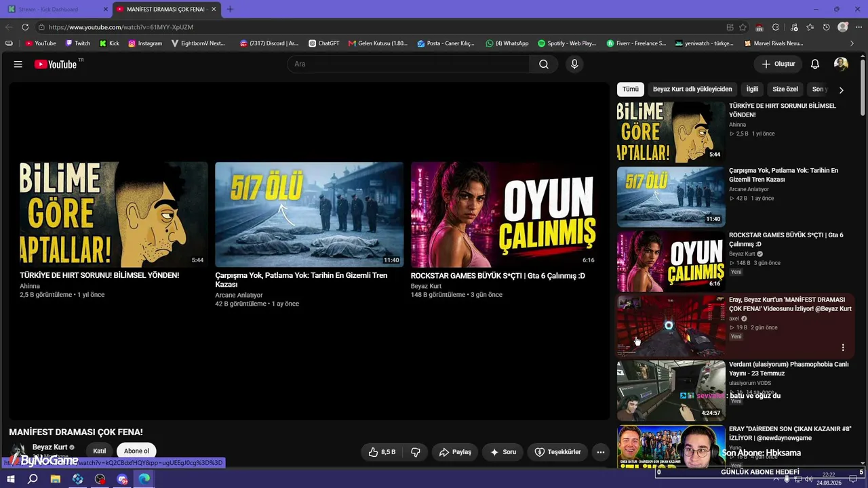Click the browser address bar URL
The width and height of the screenshot is (868, 488).
(121, 27)
